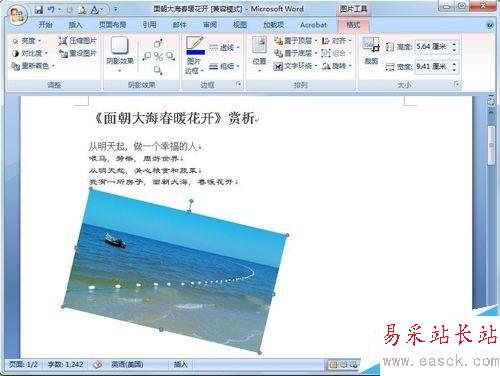Switch to the 视图 View tab
This screenshot has width=500, height=376.
pyautogui.click(x=240, y=25)
